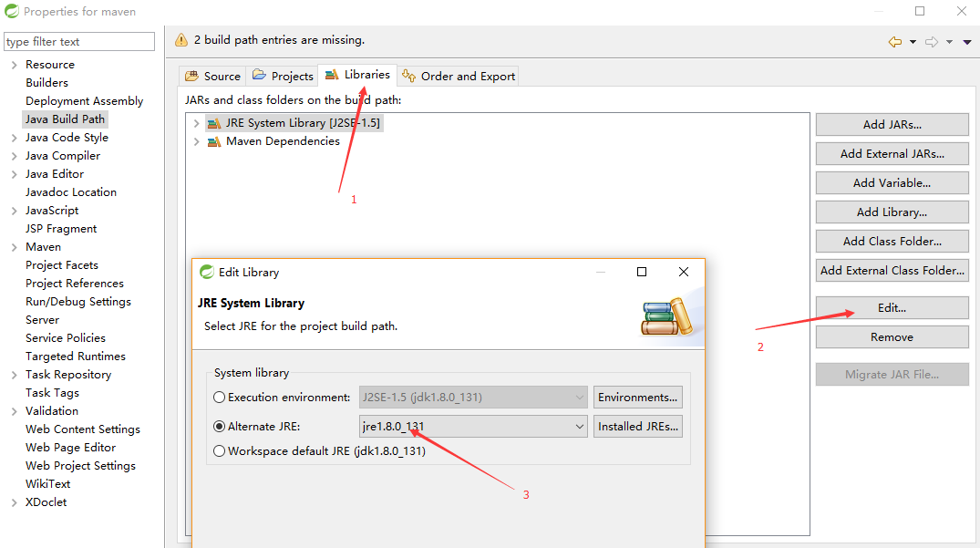980x548 pixels.
Task: Click the JRE System Library books icon
Action: 213,124
